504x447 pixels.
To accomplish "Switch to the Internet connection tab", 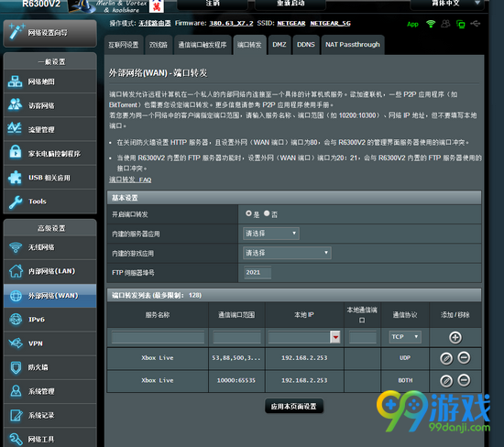I will [124, 45].
